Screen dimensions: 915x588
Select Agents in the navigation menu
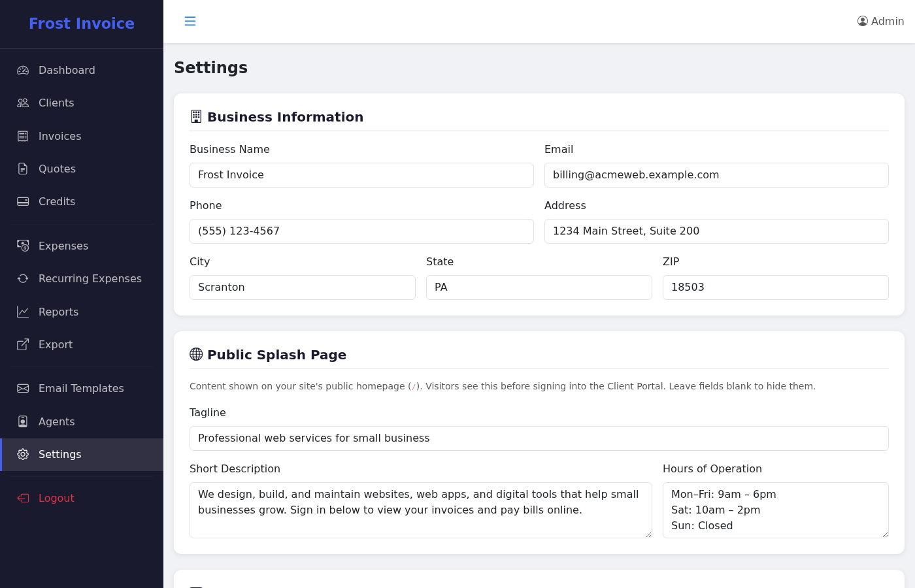pyautogui.click(x=58, y=421)
